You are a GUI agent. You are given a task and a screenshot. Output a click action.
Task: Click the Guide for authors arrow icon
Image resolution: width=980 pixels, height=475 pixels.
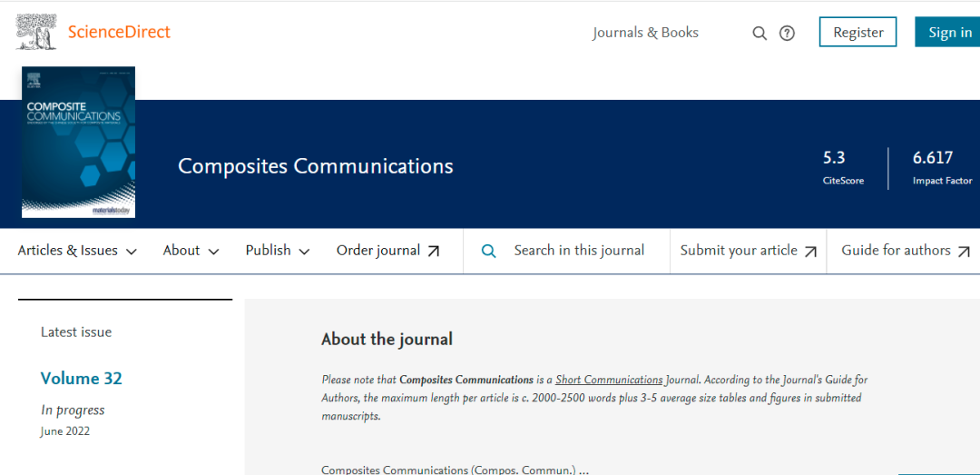964,252
